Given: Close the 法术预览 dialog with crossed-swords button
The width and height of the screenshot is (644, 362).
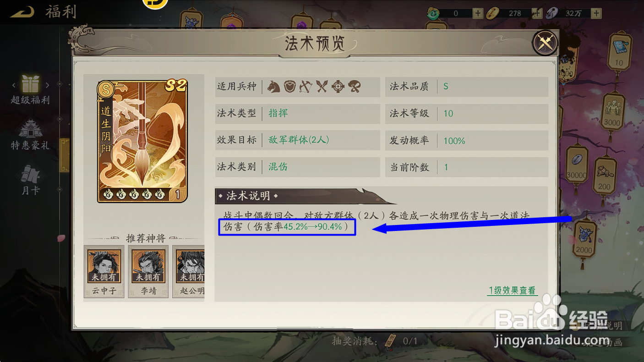Looking at the screenshot, I should pyautogui.click(x=545, y=43).
